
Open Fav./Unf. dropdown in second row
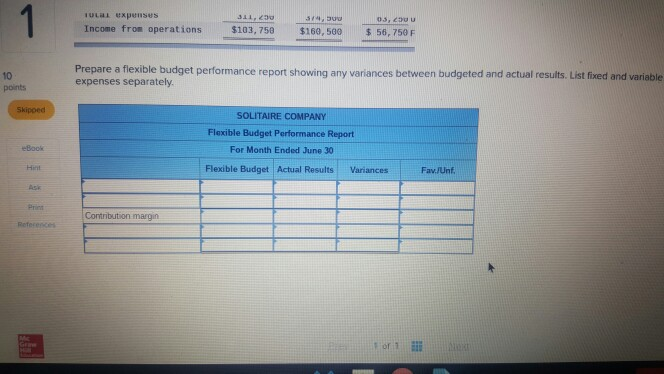(437, 203)
